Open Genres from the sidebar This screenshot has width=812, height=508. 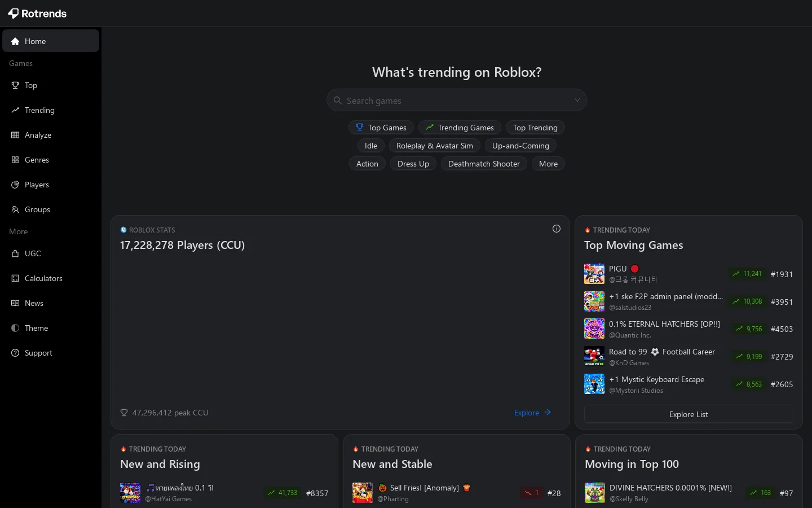pos(51,160)
